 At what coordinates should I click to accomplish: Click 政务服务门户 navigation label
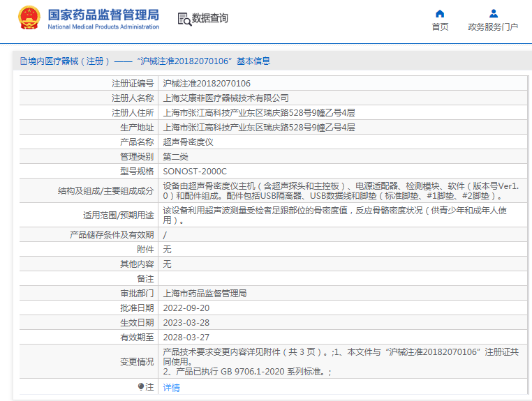[493, 27]
